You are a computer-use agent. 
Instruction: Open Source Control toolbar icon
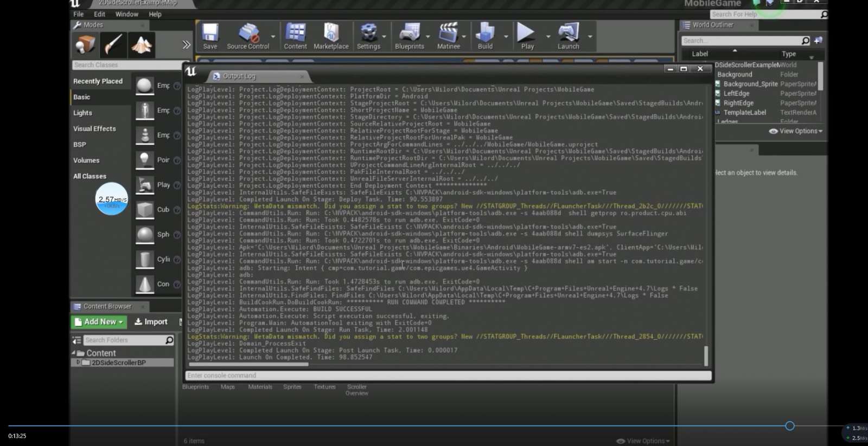tap(249, 33)
